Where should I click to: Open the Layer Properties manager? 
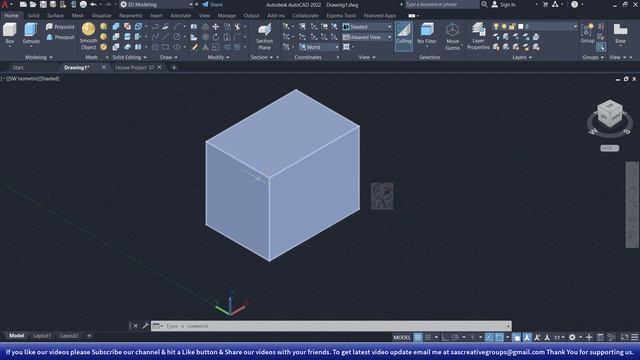point(478,36)
